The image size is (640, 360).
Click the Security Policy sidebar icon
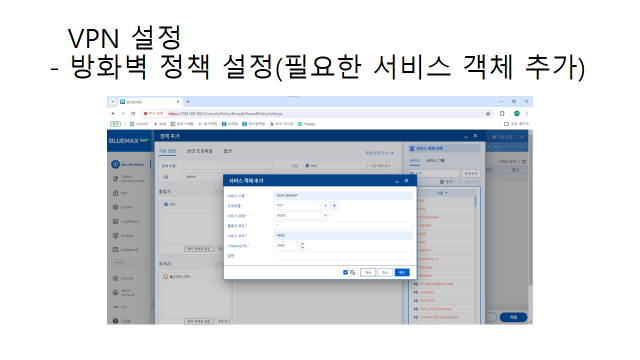(116, 164)
